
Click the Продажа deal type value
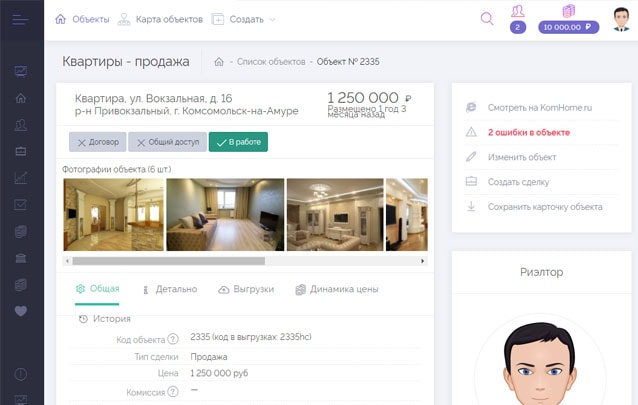tap(209, 357)
